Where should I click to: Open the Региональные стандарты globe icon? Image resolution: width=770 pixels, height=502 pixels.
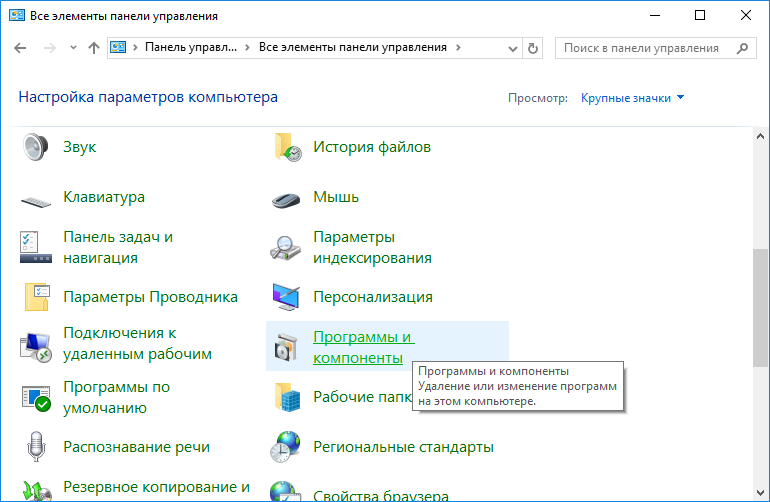click(x=285, y=446)
